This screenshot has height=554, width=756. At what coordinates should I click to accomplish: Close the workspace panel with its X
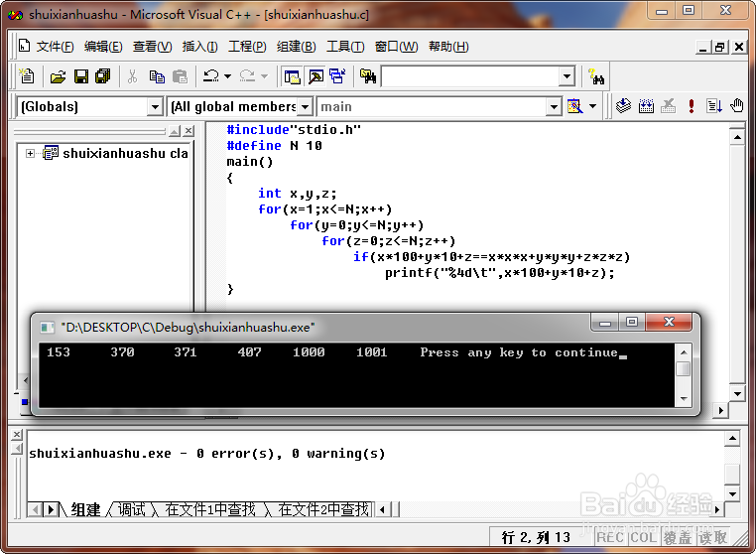tap(189, 131)
